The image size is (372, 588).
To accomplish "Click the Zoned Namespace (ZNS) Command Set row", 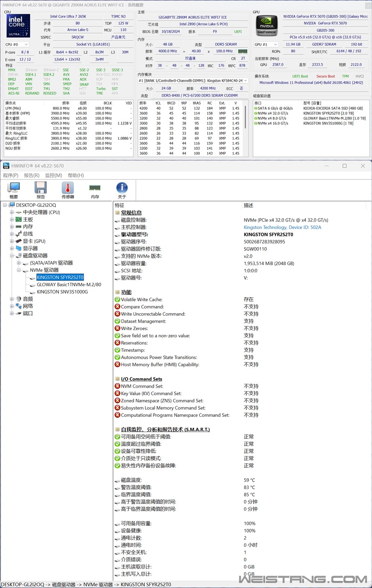I will (241, 400).
